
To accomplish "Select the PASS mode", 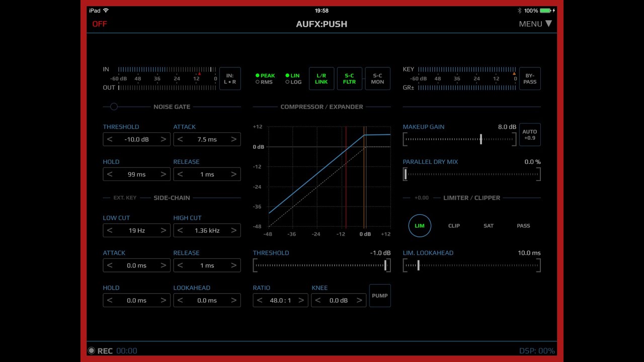I will point(523,226).
